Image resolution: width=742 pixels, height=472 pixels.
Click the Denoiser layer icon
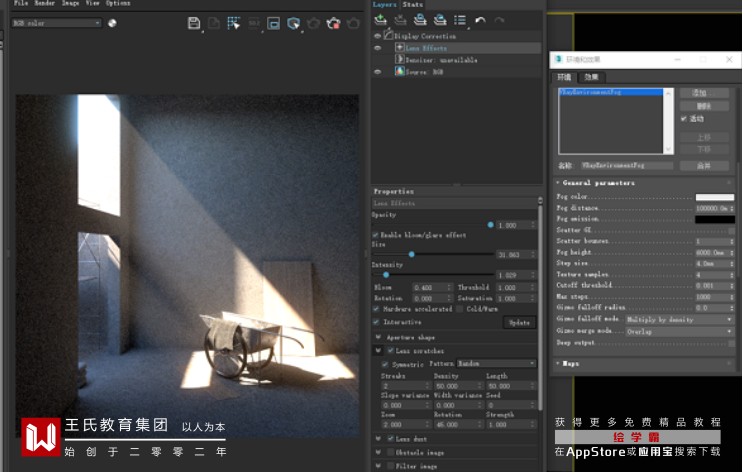(x=399, y=59)
